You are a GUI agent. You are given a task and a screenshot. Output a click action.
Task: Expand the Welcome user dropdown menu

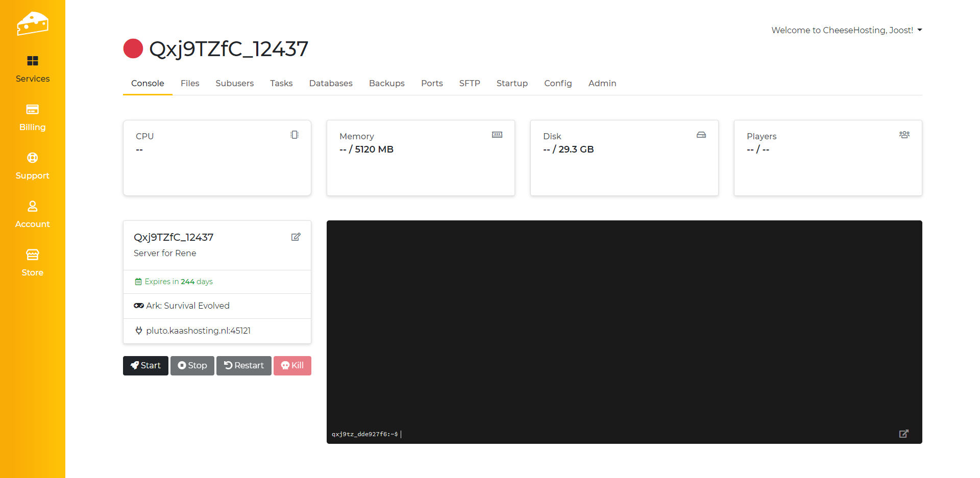tap(846, 30)
